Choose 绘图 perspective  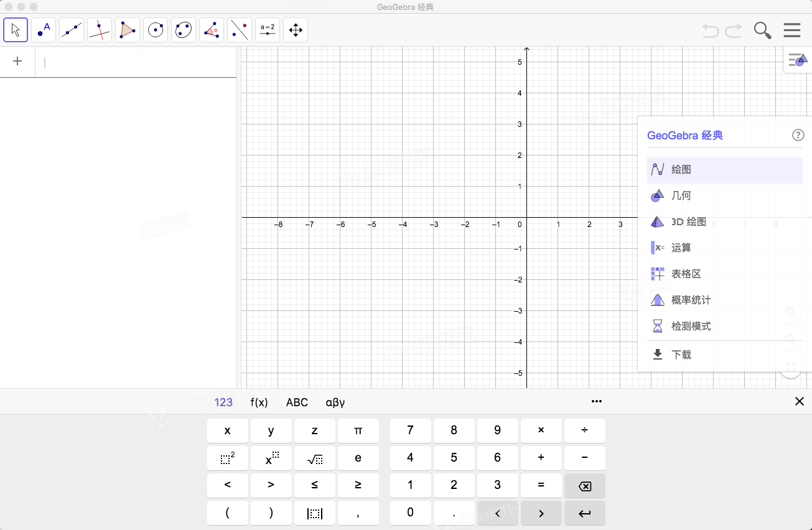click(725, 170)
